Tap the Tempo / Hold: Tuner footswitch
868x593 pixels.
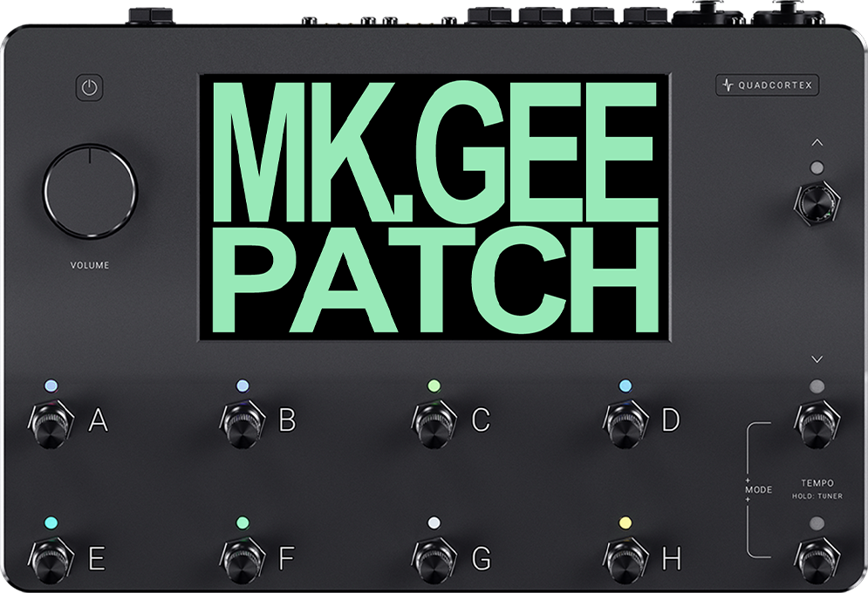pyautogui.click(x=817, y=562)
